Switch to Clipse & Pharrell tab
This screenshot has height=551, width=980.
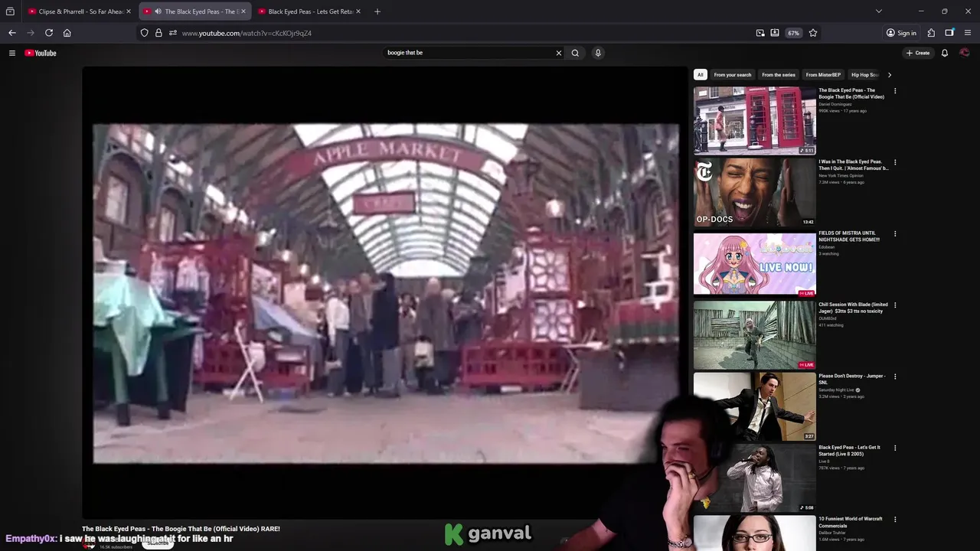[80, 11]
